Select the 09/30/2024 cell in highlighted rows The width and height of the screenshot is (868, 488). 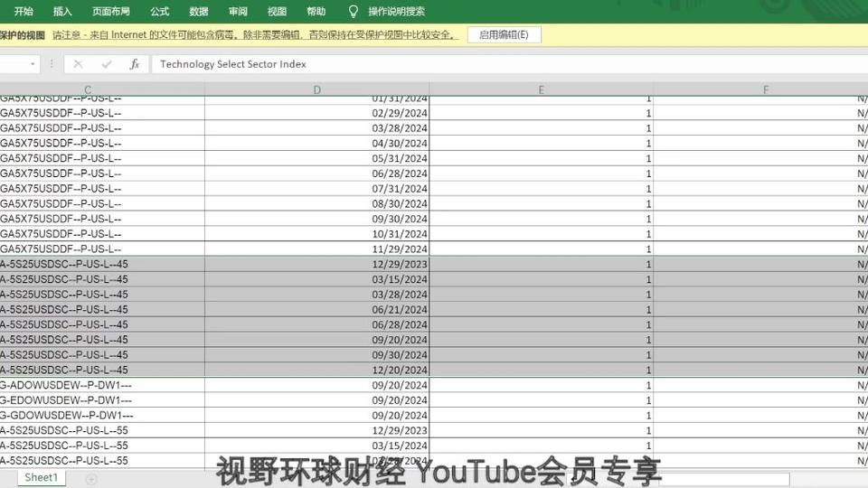[x=316, y=354]
